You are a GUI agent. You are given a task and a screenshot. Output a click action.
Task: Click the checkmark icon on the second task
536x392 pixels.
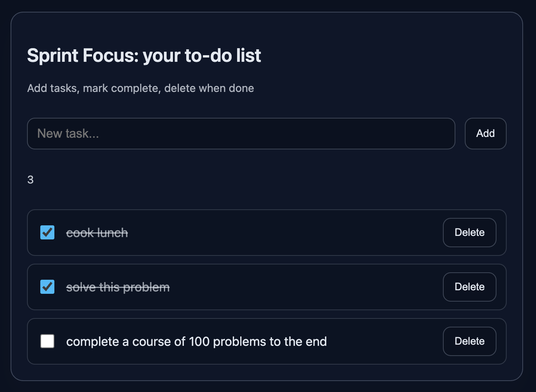[x=47, y=287]
